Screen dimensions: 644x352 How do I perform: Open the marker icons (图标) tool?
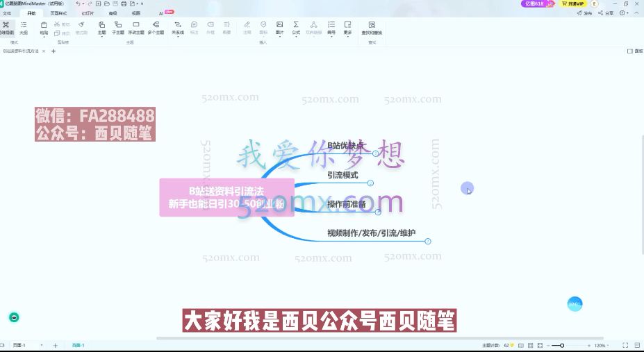264,28
